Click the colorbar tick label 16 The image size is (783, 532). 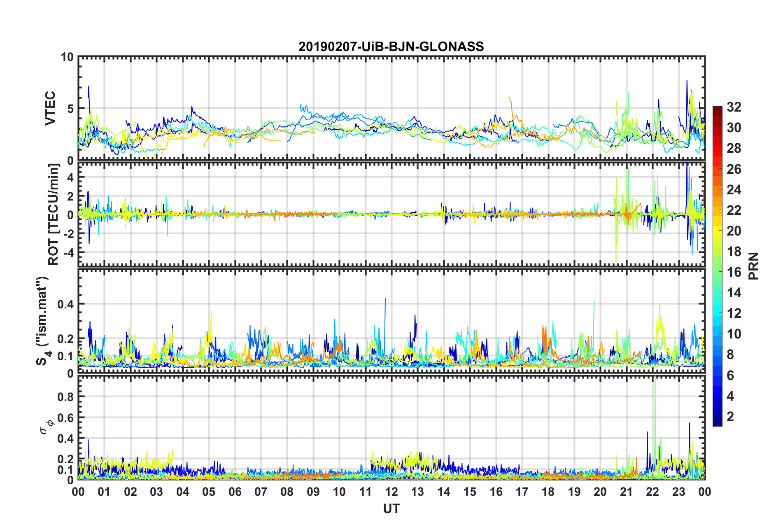[734, 272]
